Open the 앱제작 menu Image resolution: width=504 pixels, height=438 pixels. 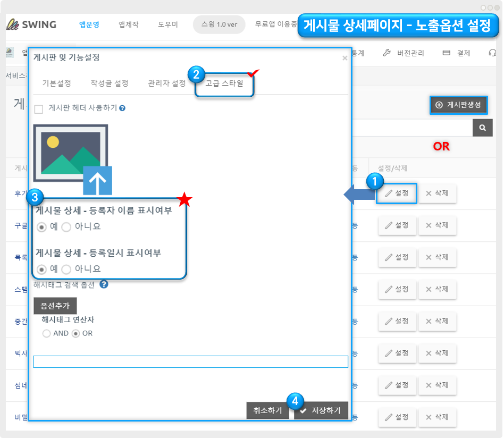129,24
